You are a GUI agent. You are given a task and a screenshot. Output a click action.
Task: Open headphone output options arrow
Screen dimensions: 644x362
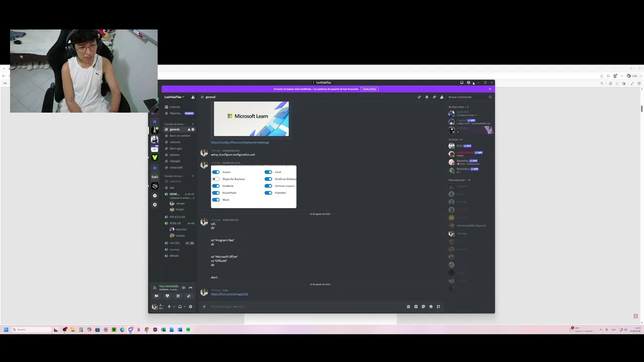[185, 307]
